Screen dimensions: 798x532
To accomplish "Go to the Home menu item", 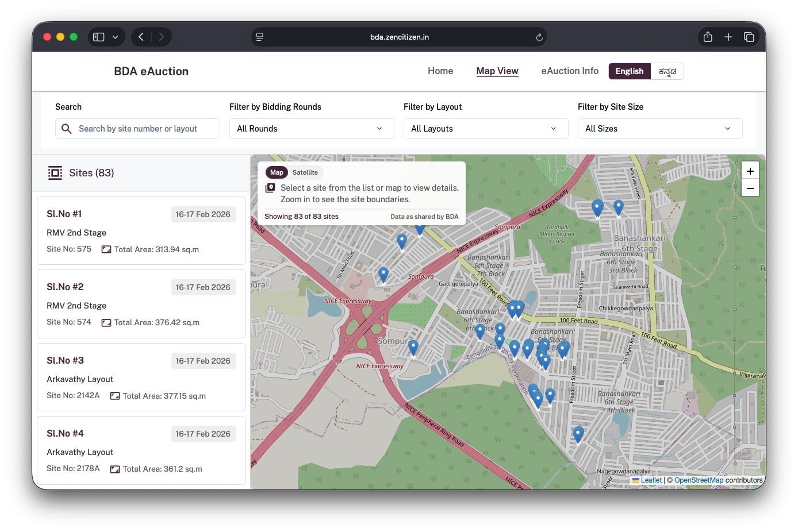I will (x=440, y=71).
